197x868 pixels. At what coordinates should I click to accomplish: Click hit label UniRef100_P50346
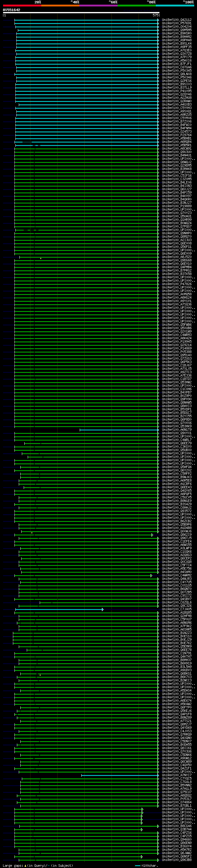[177, 78]
